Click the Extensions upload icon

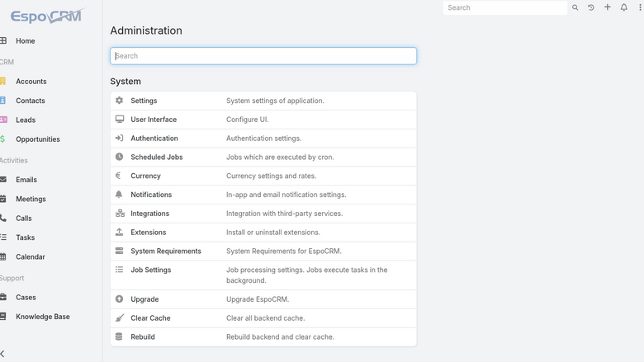coord(119,232)
